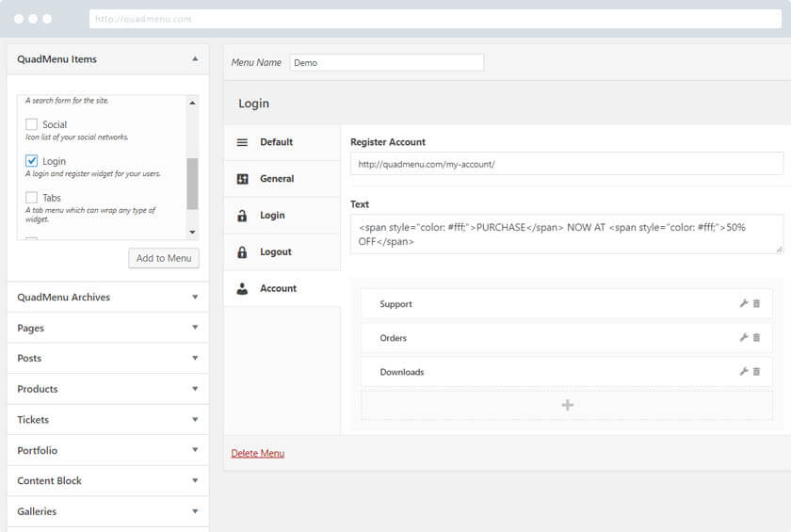791x532 pixels.
Task: Switch to the General tab
Action: tap(277, 179)
